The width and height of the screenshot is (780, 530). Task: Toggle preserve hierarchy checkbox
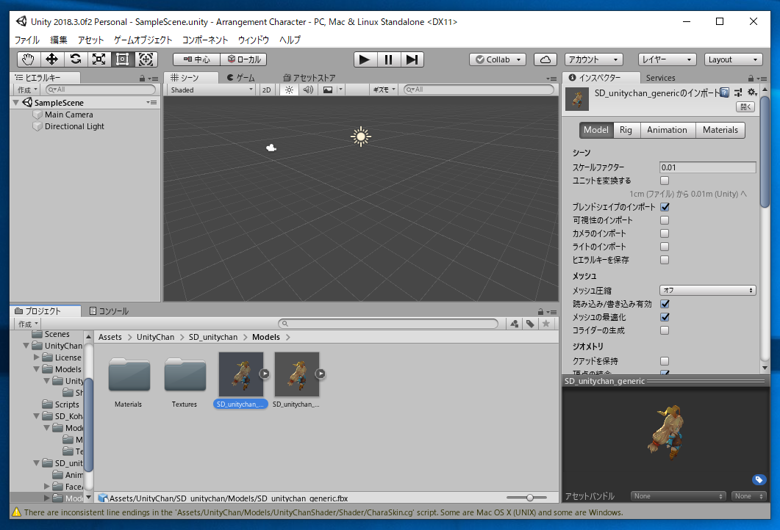pos(665,260)
